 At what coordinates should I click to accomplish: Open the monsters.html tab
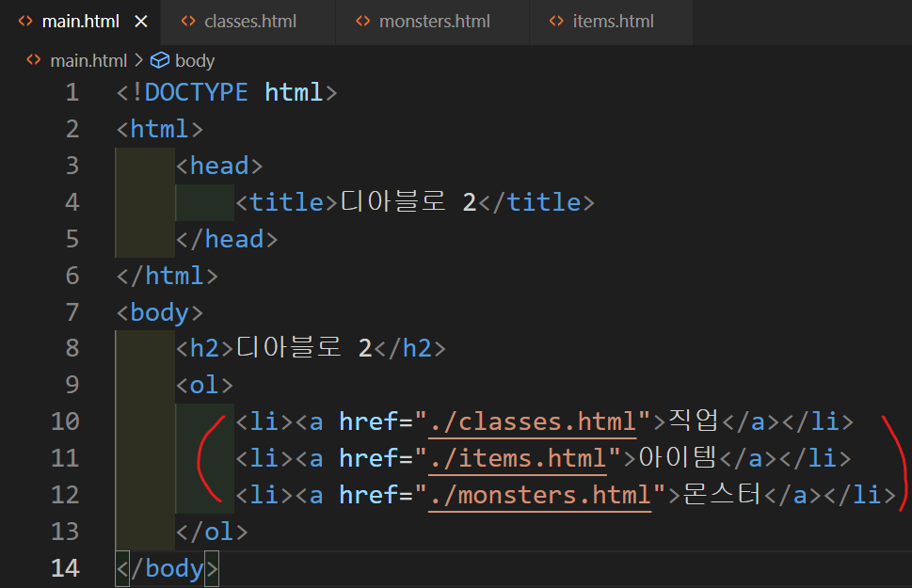(x=434, y=22)
